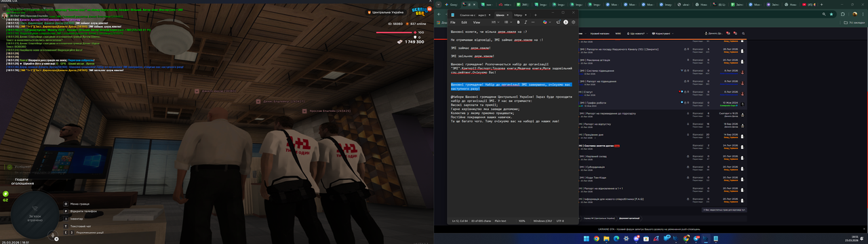Select Відкрити телефон in game HUD
868x244 pixels.
pos(83,211)
